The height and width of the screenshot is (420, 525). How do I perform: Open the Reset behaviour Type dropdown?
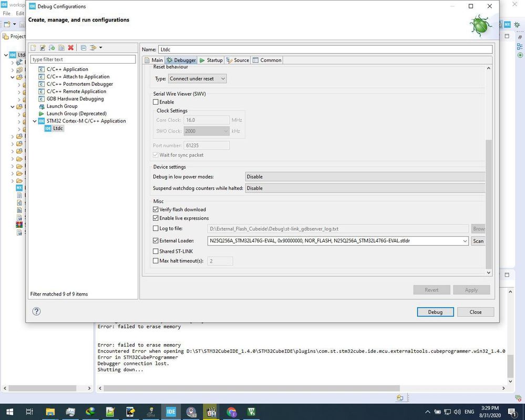(x=197, y=79)
